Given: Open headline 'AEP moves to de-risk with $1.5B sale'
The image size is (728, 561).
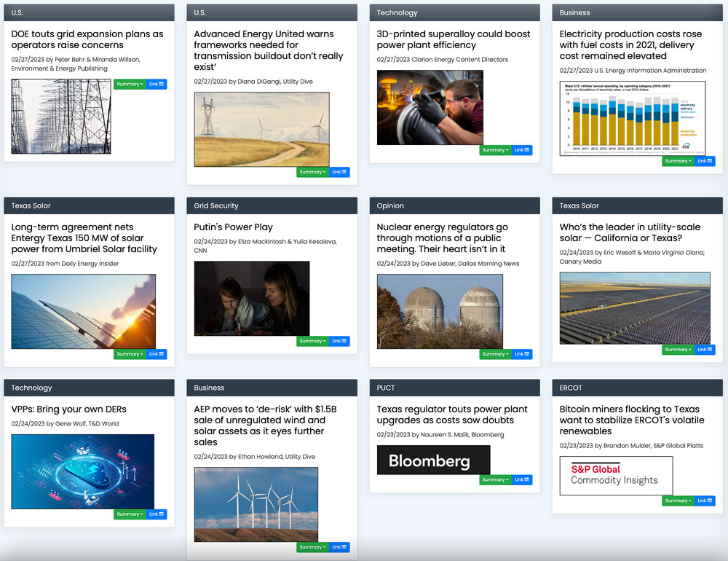Looking at the screenshot, I should click(265, 425).
